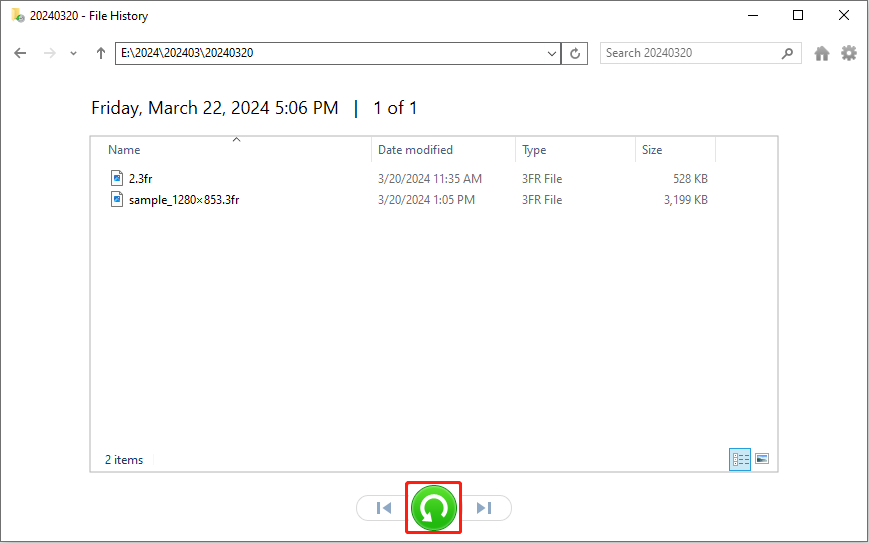Select the file sample_1280×853.3fr
The height and width of the screenshot is (543, 869).
click(x=184, y=200)
